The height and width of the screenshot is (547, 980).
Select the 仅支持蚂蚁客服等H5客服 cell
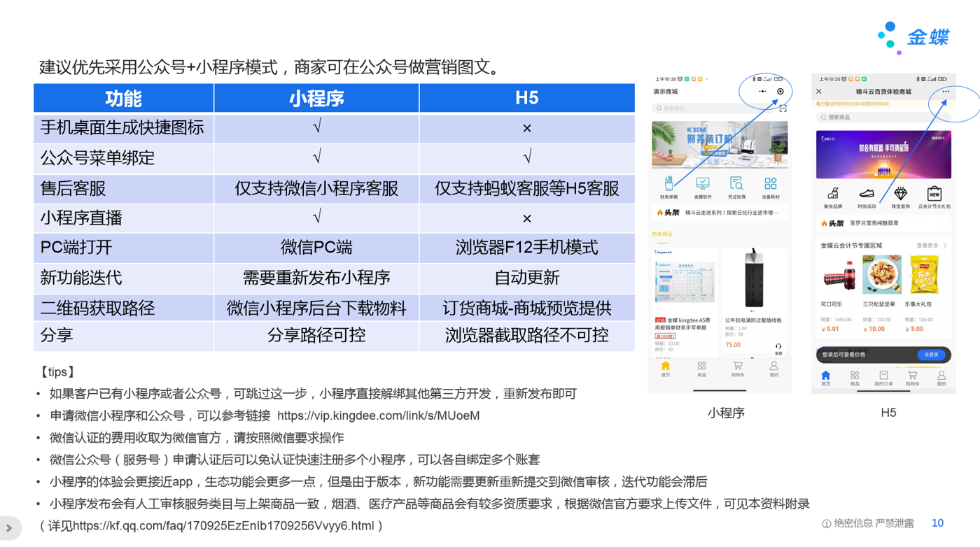(527, 188)
